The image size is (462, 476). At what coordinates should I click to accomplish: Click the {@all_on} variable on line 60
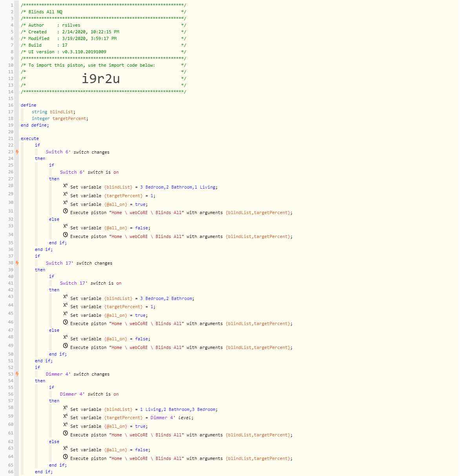[116, 426]
